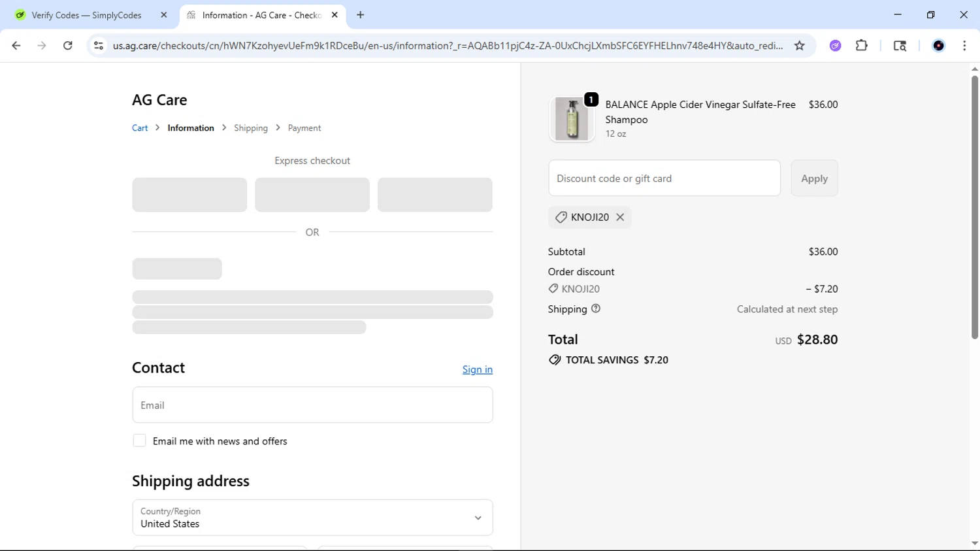
Task: Focus the Discount code or gift card field
Action: [x=664, y=178]
